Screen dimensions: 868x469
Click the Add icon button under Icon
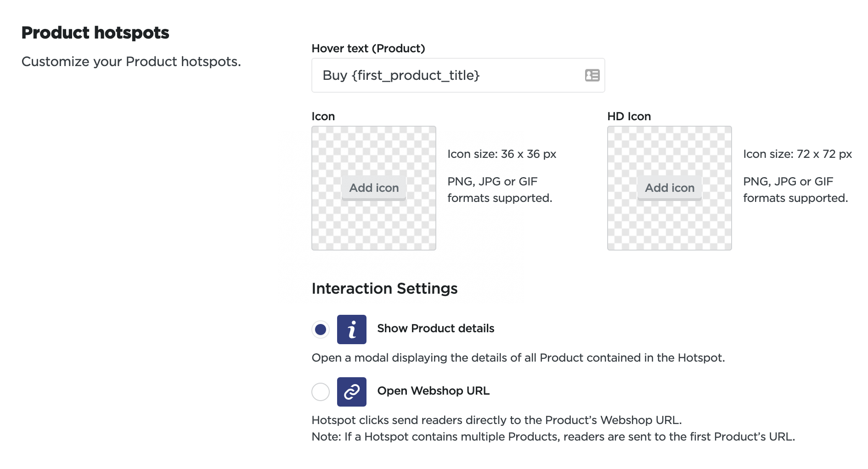374,188
